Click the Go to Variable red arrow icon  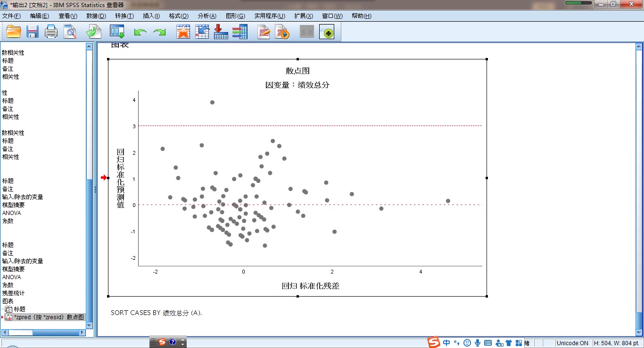pos(221,32)
